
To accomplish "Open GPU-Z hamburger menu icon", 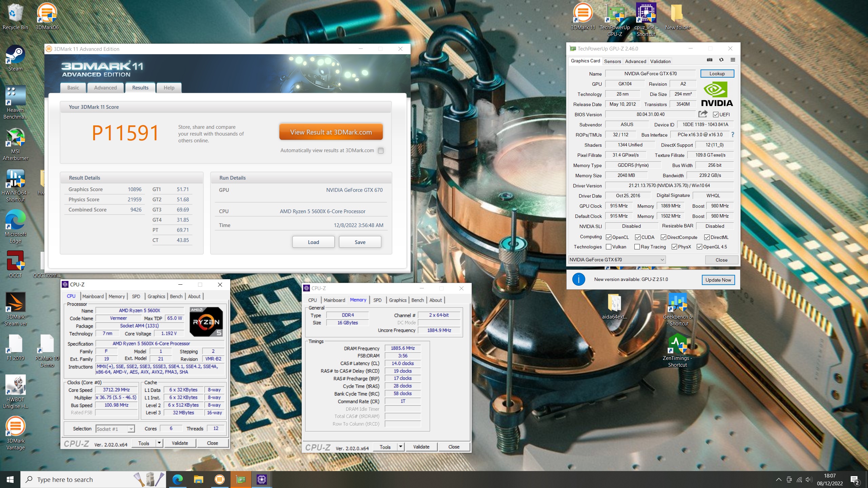I will click(x=733, y=60).
